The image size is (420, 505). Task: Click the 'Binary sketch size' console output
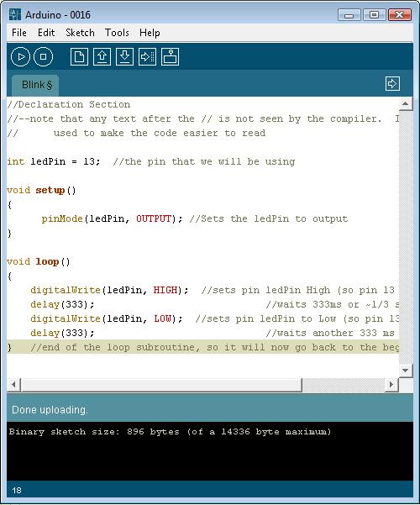(x=170, y=432)
